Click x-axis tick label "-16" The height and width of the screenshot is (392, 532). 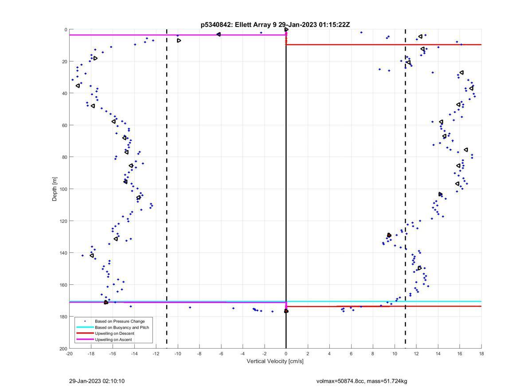(x=113, y=353)
